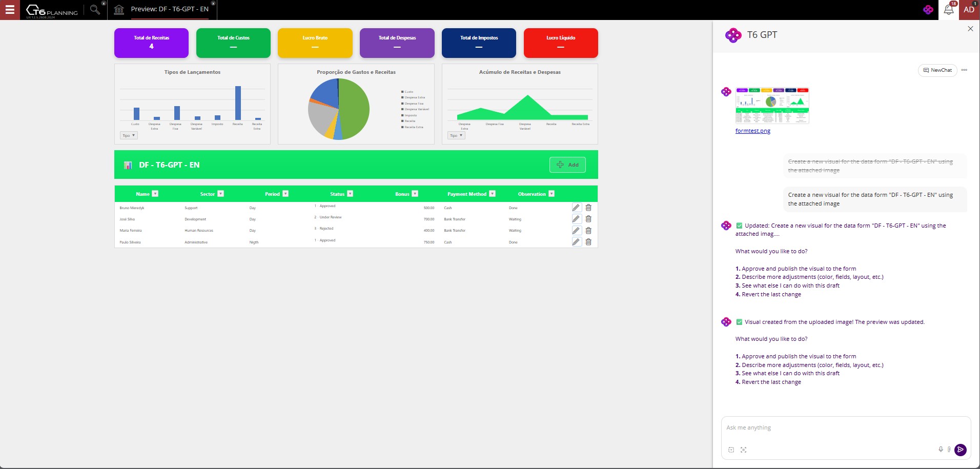
Task: Open the Bonus column filter dropdown
Action: pos(415,194)
